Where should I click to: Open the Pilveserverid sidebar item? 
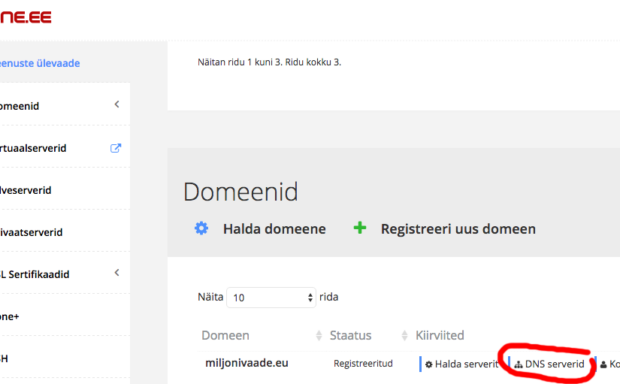(x=26, y=190)
